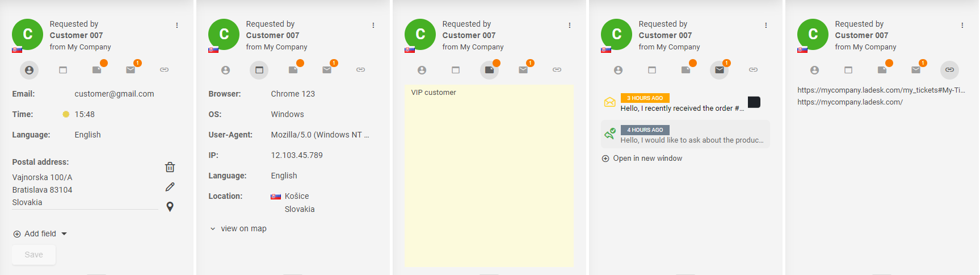Image resolution: width=980 pixels, height=275 pixels.
Task: Click Open in new window link
Action: coord(647,159)
